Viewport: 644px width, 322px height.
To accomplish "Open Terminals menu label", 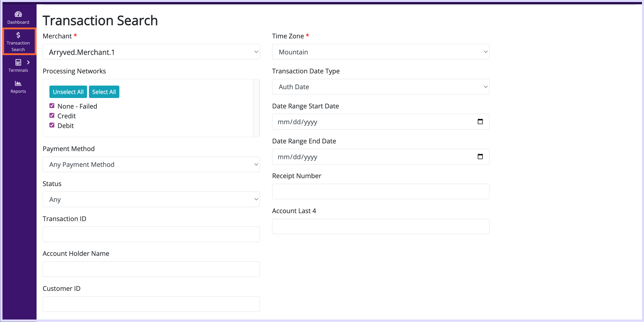I will tap(18, 70).
